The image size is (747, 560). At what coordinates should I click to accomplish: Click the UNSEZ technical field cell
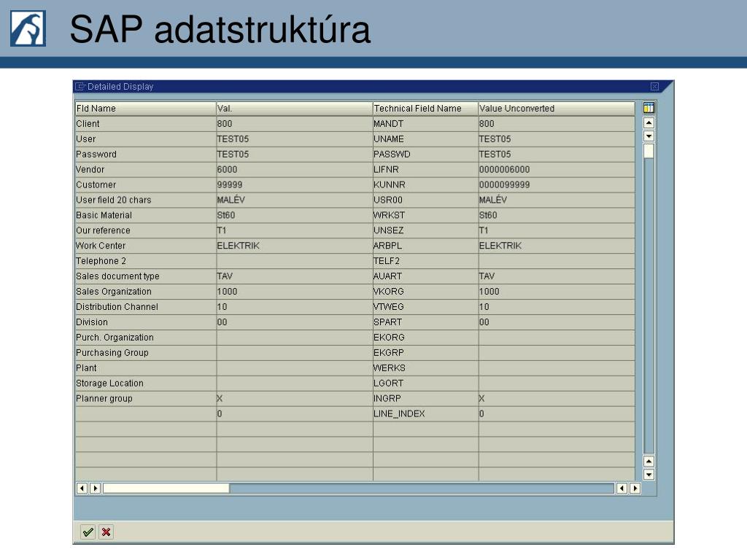point(425,230)
